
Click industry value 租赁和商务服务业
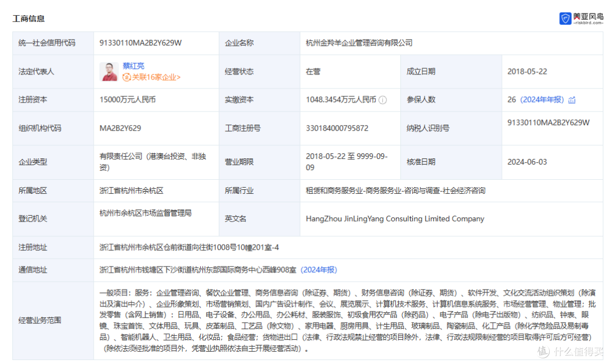(395, 190)
